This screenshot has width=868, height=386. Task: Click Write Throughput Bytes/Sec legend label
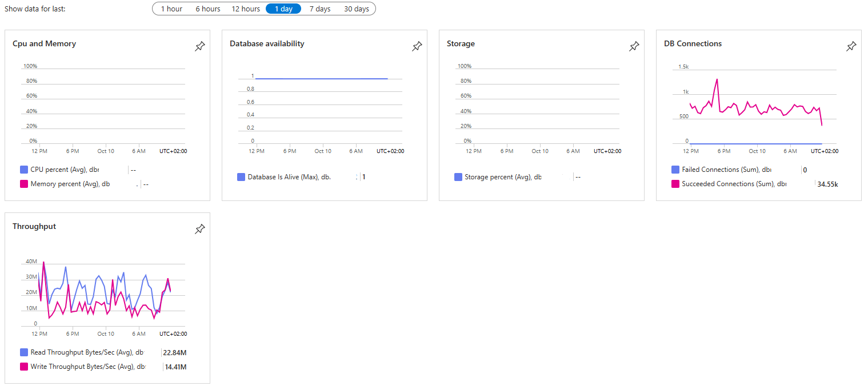pos(88,367)
